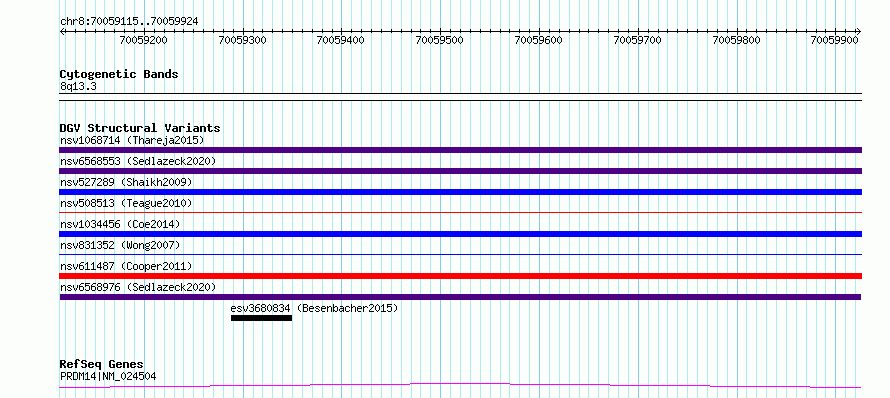Select the 8q13.3 band label
This screenshot has width=890, height=398.
click(x=77, y=87)
